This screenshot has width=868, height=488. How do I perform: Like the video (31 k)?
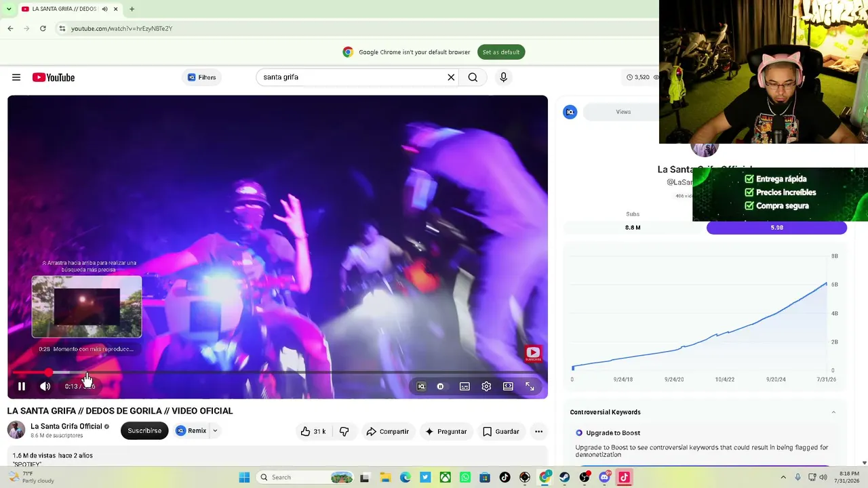313,431
